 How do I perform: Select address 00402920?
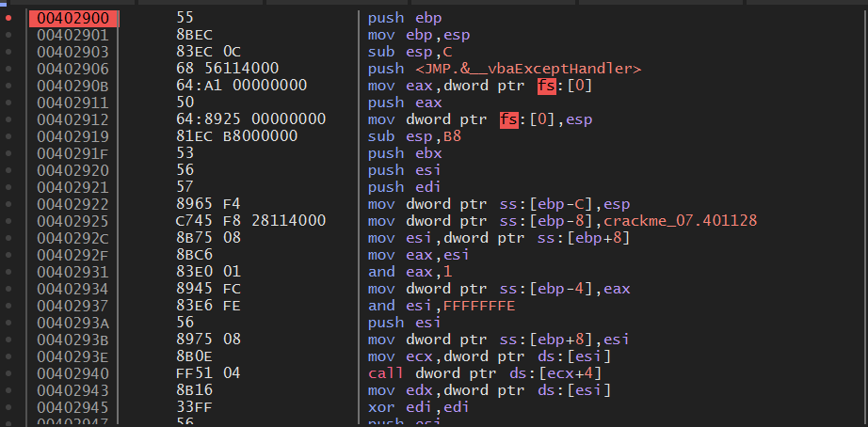(73, 170)
